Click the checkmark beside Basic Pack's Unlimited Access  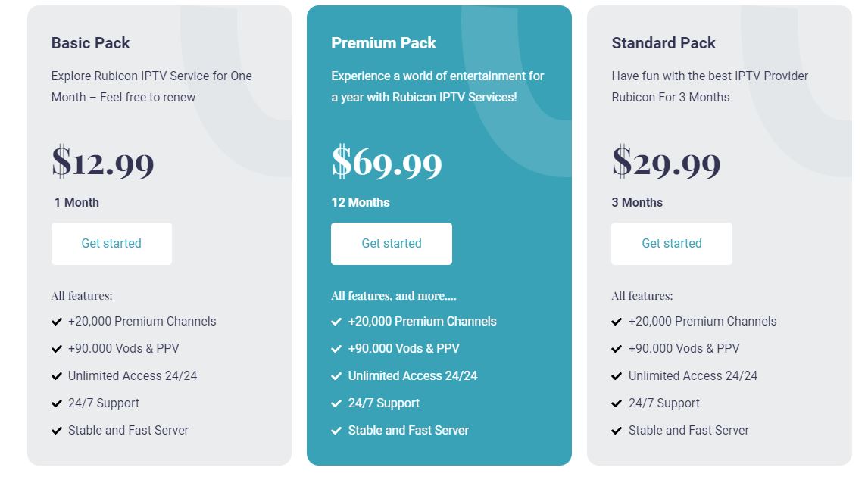coord(56,375)
